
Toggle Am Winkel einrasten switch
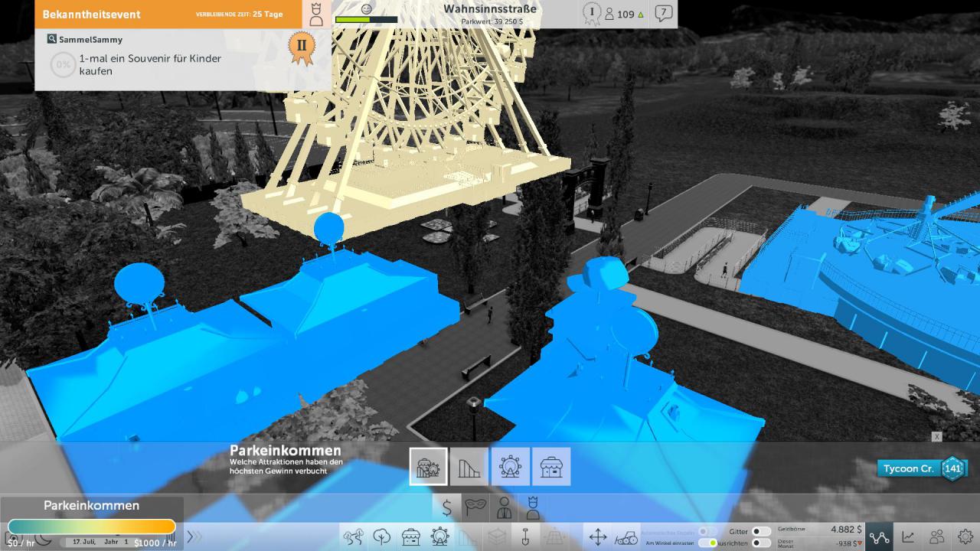point(708,543)
